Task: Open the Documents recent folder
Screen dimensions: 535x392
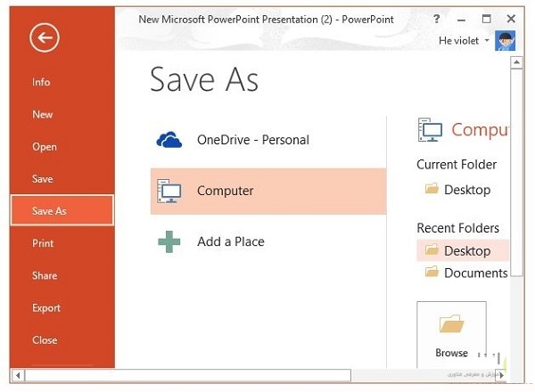Action: [475, 273]
